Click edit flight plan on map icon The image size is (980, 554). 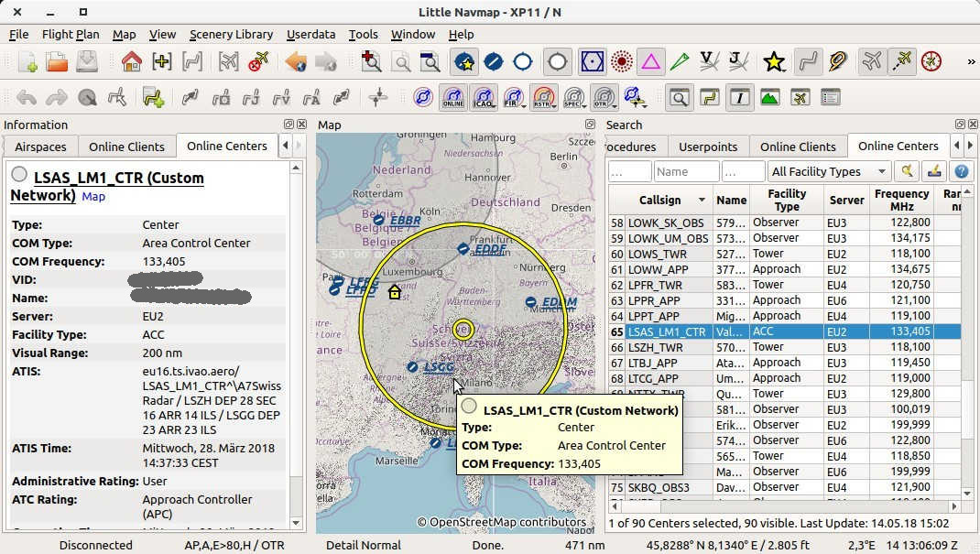(117, 97)
